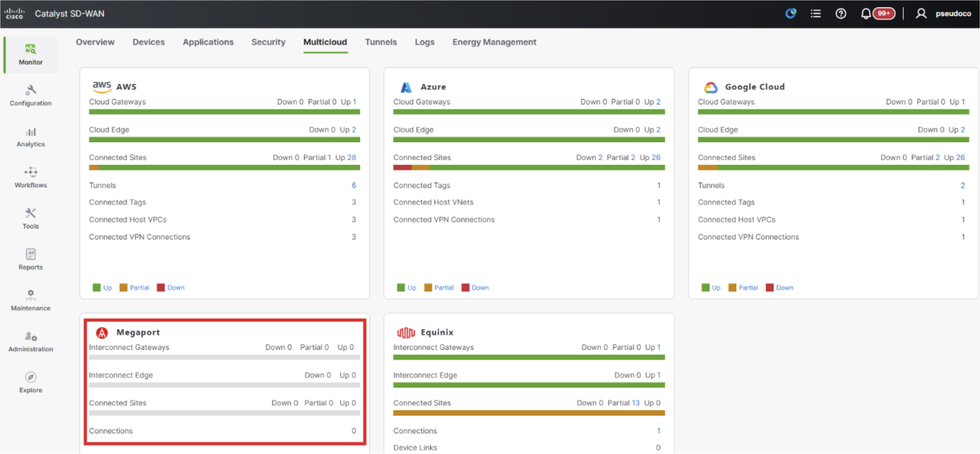The image size is (980, 454).
Task: Click AWS Cloud Gateways Up count 1
Action: 354,102
